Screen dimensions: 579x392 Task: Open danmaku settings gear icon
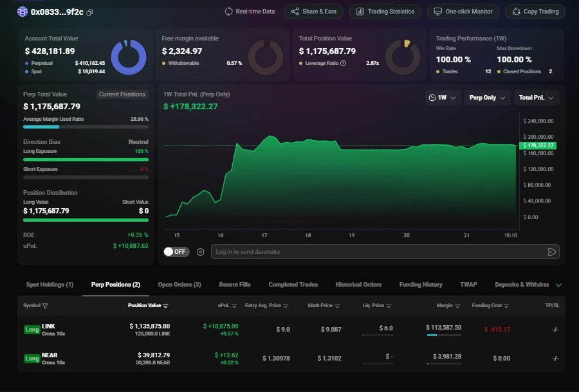click(x=199, y=252)
